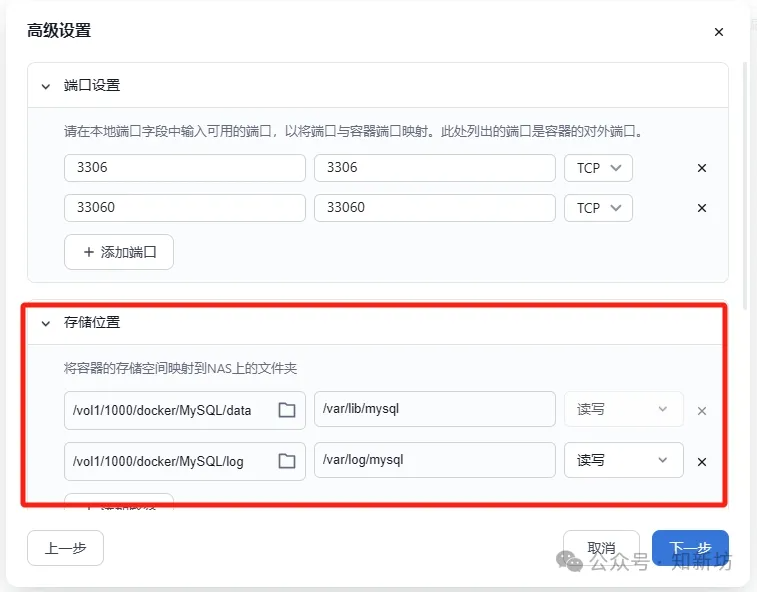Open 读写 permission dropdown for /var/log/mysql

pos(623,461)
